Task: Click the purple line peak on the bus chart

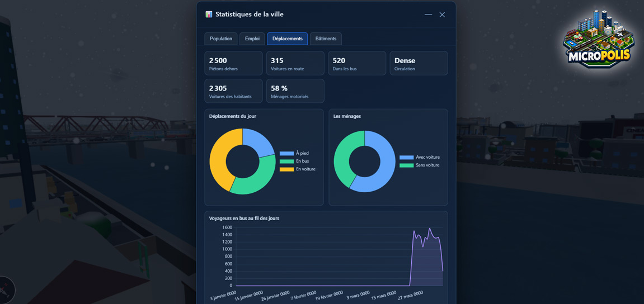Action: click(x=430, y=229)
